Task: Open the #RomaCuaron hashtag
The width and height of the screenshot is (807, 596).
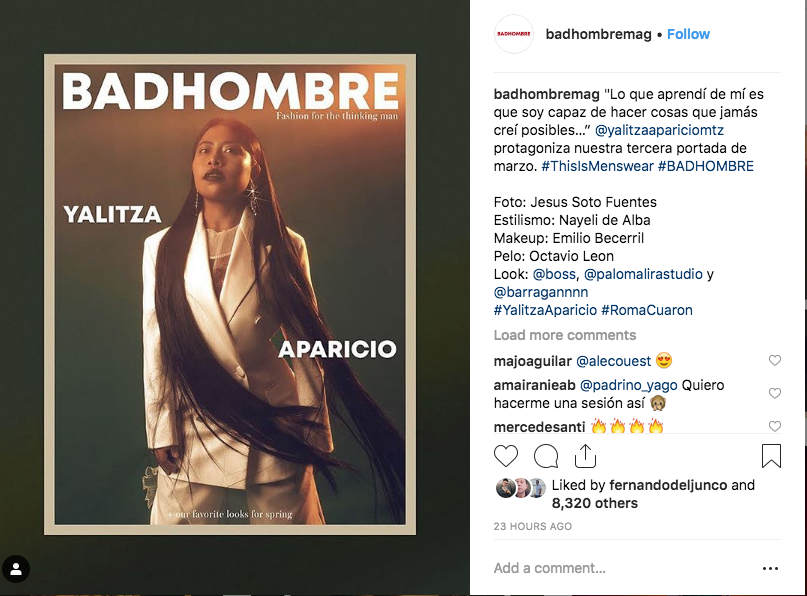Action: [647, 310]
